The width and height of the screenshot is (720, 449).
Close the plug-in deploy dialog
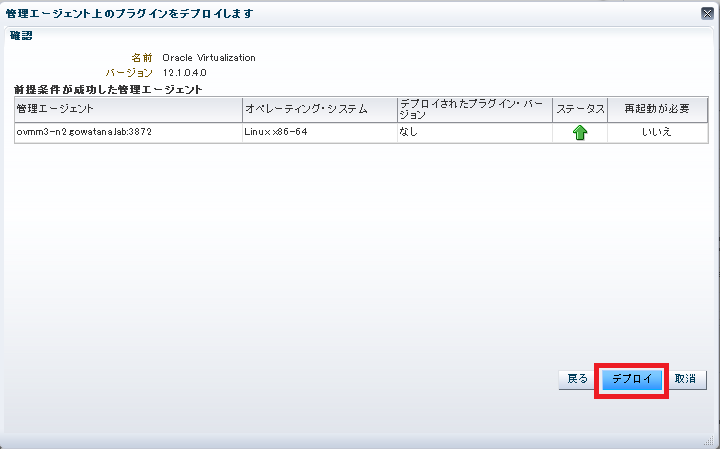point(707,14)
